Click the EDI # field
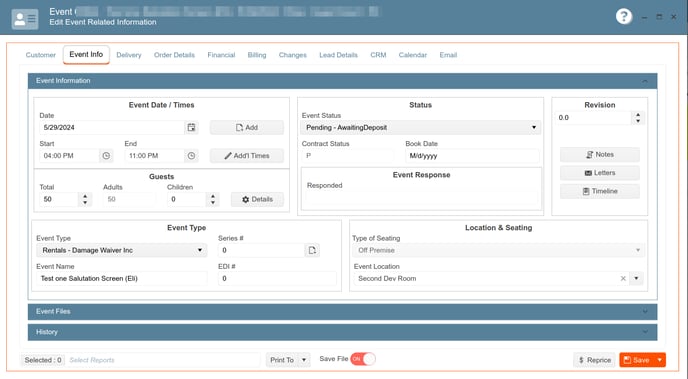 (x=277, y=279)
